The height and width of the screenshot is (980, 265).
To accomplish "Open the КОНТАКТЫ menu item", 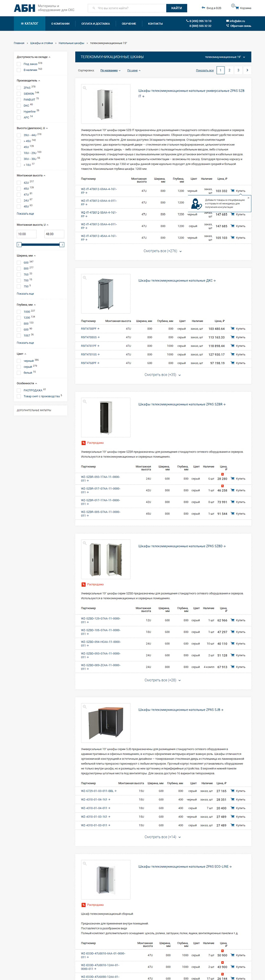I will click(155, 24).
